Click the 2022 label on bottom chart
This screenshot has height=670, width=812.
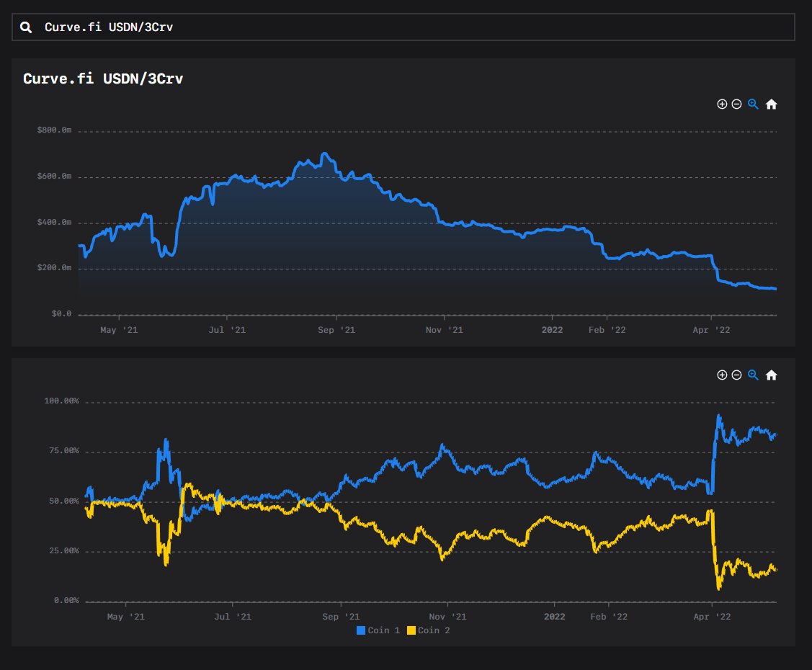point(555,617)
